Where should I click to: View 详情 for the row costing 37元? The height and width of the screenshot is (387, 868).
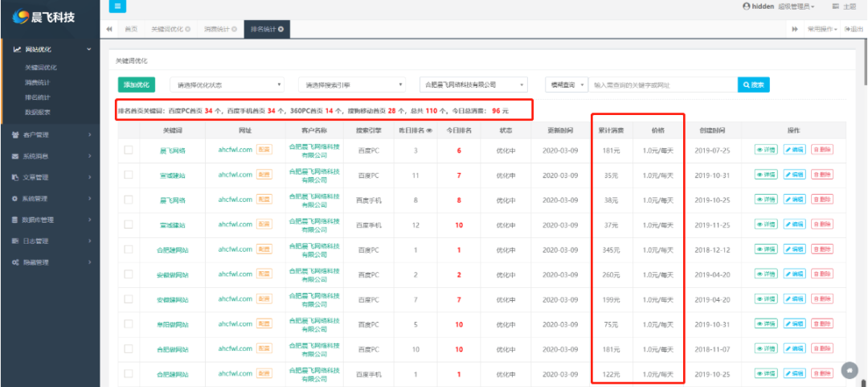[x=766, y=224]
